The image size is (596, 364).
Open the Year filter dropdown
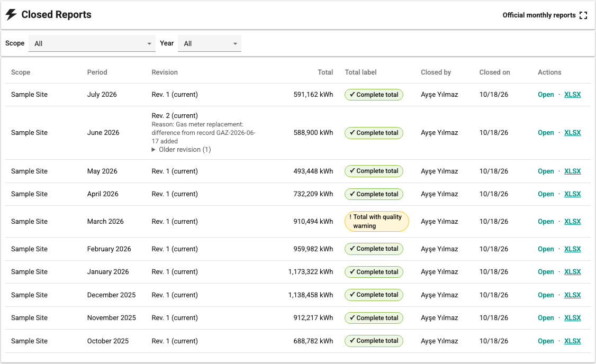point(210,43)
